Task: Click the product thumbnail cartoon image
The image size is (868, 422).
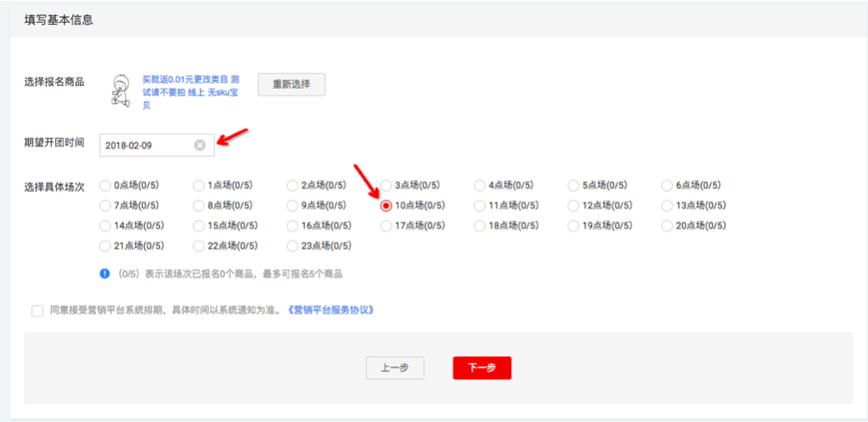Action: click(121, 90)
